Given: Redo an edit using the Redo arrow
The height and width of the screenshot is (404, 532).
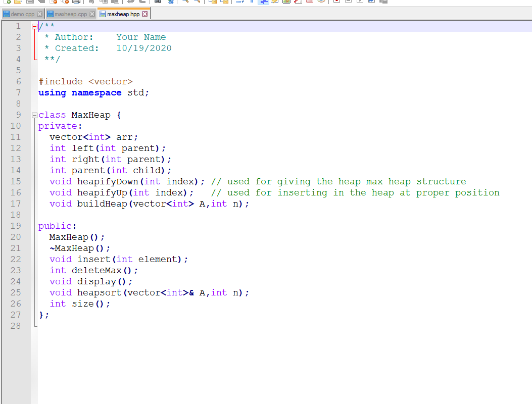Looking at the screenshot, I should click(142, 2).
